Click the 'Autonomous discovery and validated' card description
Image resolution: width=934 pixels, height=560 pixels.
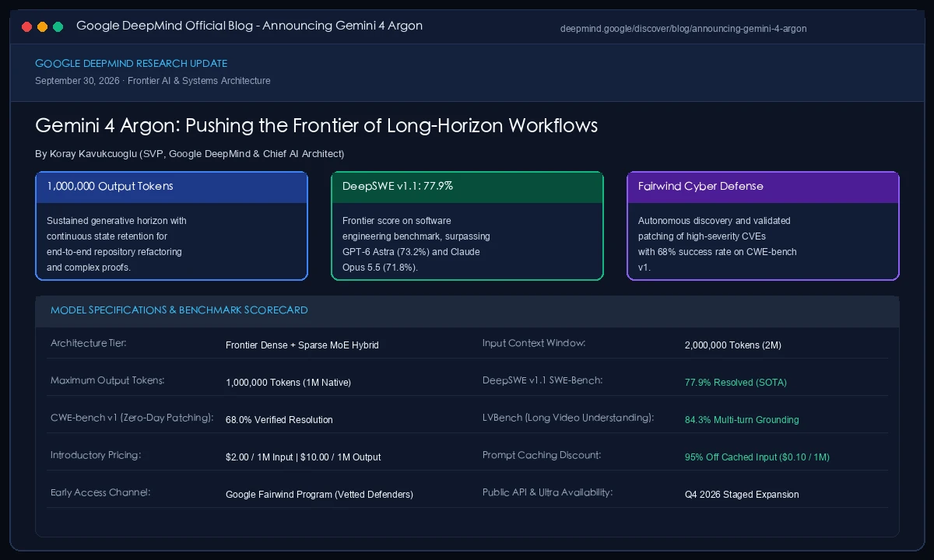718,244
